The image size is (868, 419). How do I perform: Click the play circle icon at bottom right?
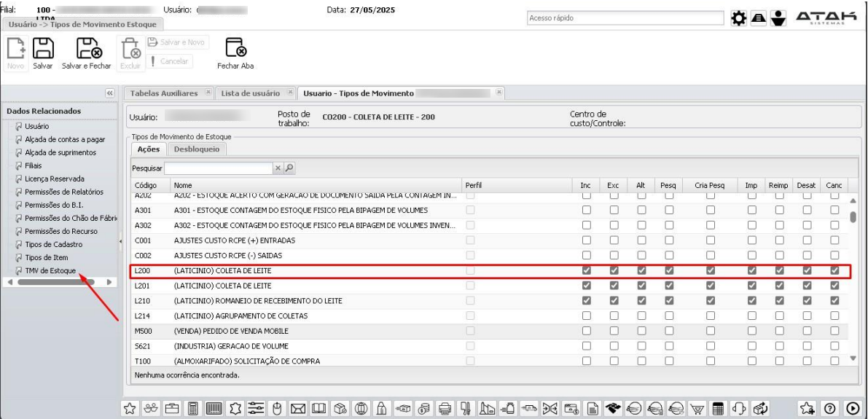pyautogui.click(x=852, y=409)
